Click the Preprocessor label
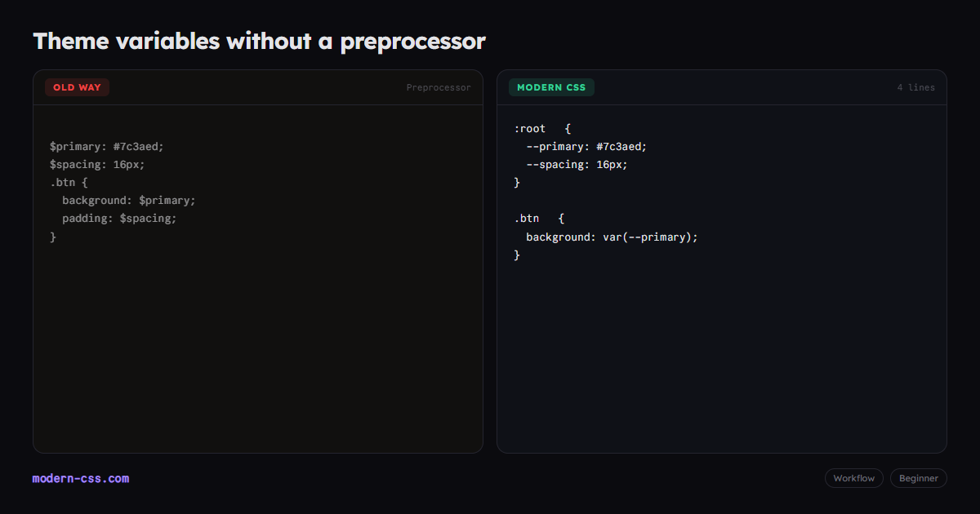The height and width of the screenshot is (514, 980). click(439, 87)
